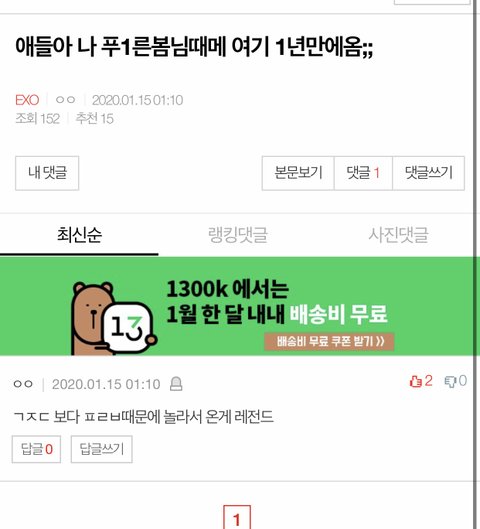
Task: Select page 1 in the pagination
Action: pyautogui.click(x=237, y=518)
